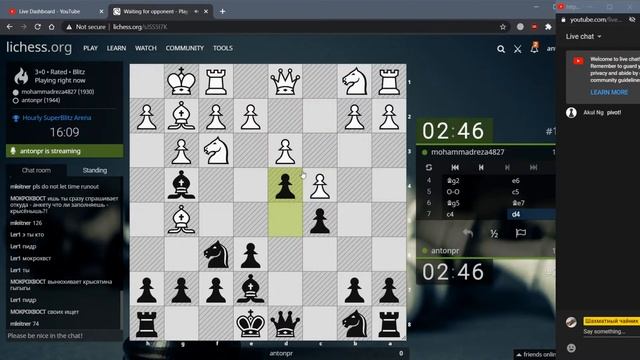
Task: Switch to the Standing tab
Action: (x=95, y=170)
